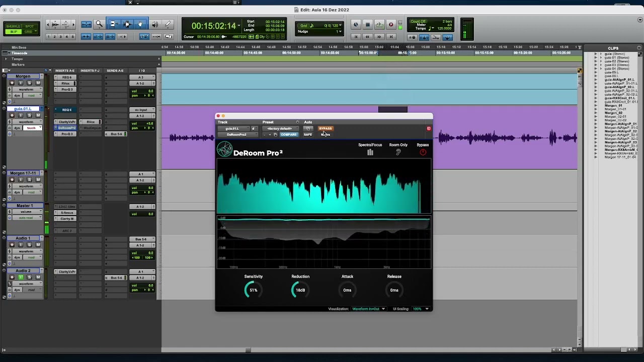Click the COMPARE button in plugin header
644x362 pixels.
(288, 135)
